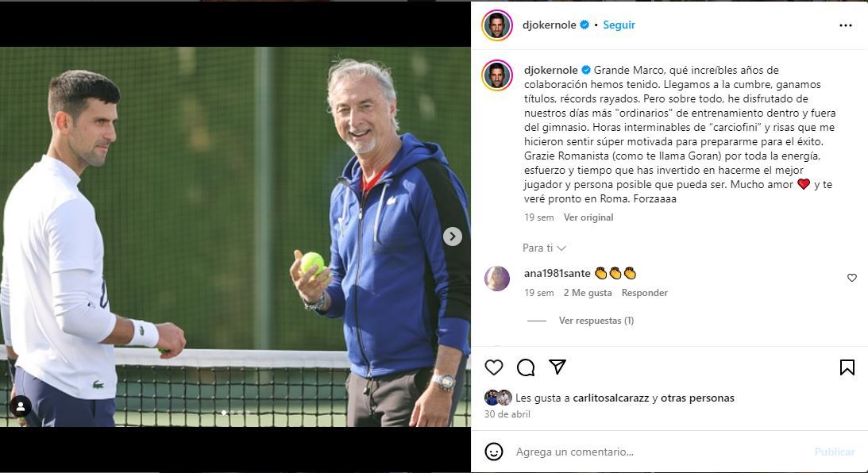Click Ver original translation link
This screenshot has height=473, width=868.
click(588, 217)
